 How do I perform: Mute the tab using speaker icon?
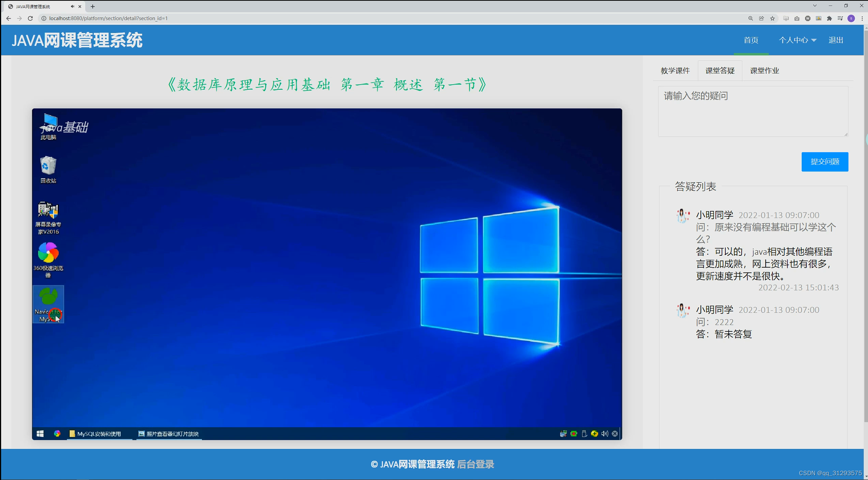point(72,6)
